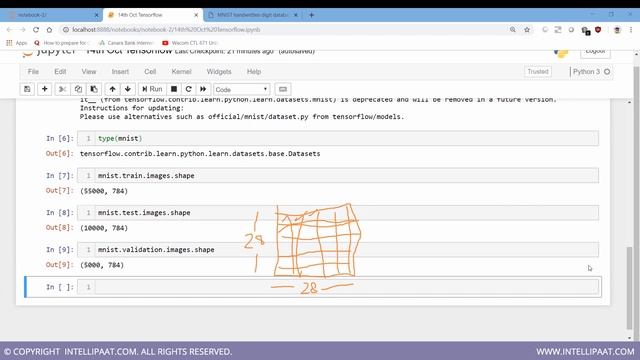
Task: Move selected cell down arrow
Action: 128,89
